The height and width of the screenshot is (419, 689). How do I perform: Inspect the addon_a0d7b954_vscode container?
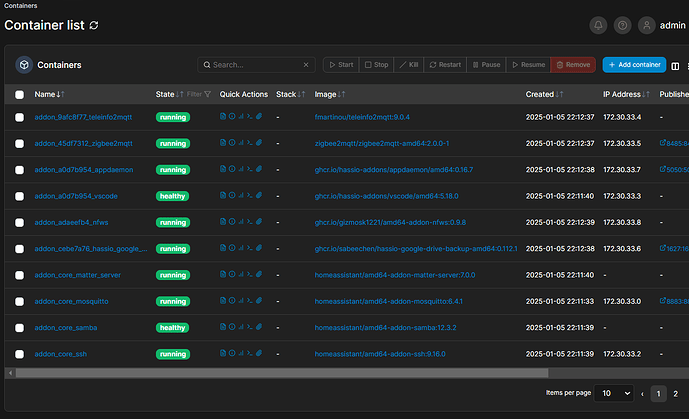coord(232,195)
